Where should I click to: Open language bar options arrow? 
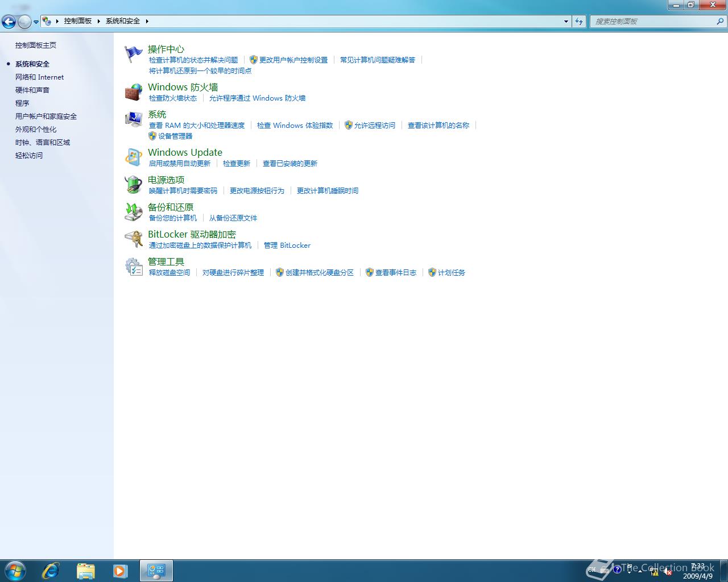pos(629,572)
